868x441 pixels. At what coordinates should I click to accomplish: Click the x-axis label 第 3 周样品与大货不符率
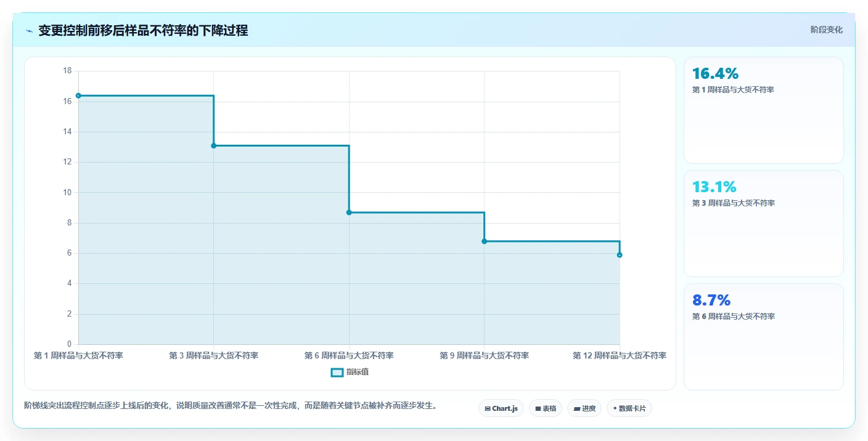click(214, 356)
